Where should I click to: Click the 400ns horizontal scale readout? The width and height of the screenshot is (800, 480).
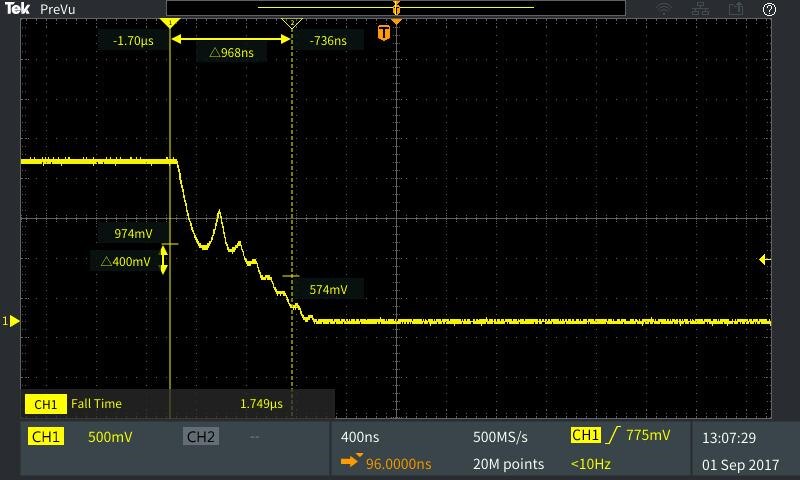click(360, 437)
